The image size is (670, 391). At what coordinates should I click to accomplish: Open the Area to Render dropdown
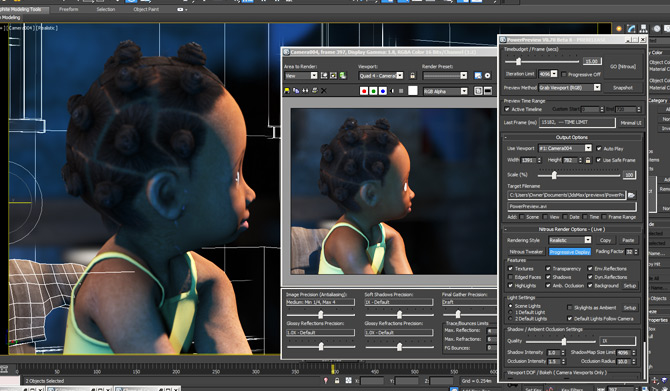pos(314,76)
